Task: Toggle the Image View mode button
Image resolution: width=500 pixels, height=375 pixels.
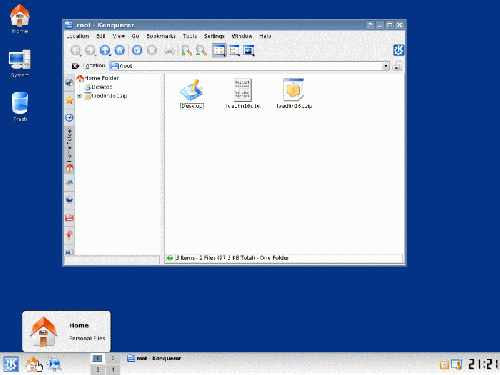Action: [x=249, y=51]
